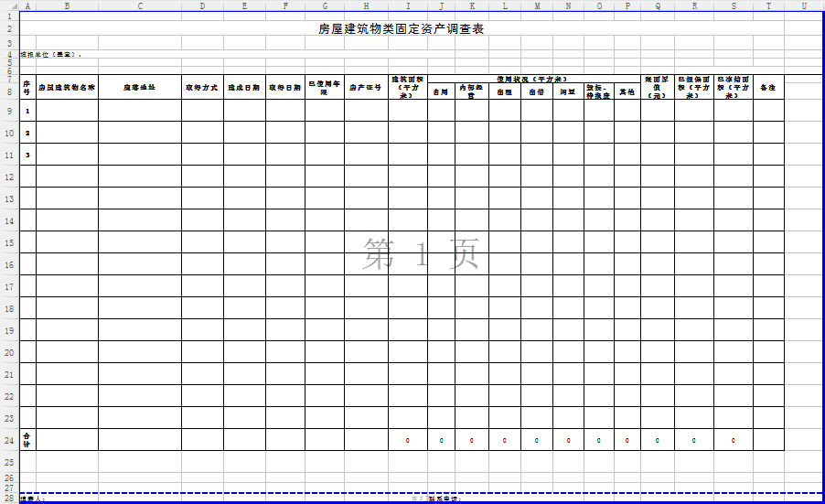Screen dimensions: 825x504
Task: Select row 24 header for the totals row
Action: click(9, 440)
